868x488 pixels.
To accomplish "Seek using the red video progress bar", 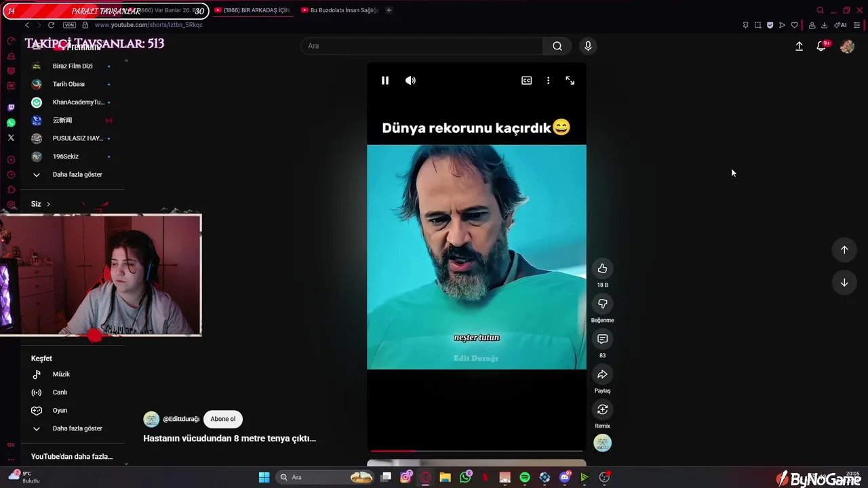I will pyautogui.click(x=476, y=450).
